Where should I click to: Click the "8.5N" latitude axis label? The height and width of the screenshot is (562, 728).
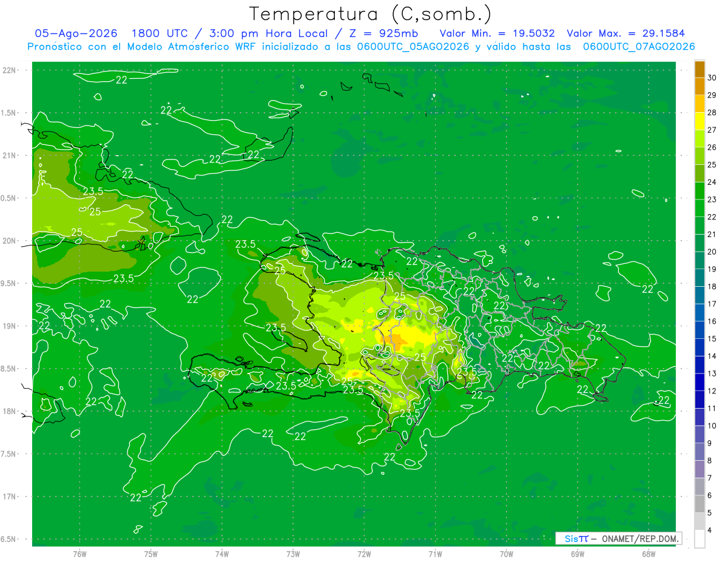9,369
